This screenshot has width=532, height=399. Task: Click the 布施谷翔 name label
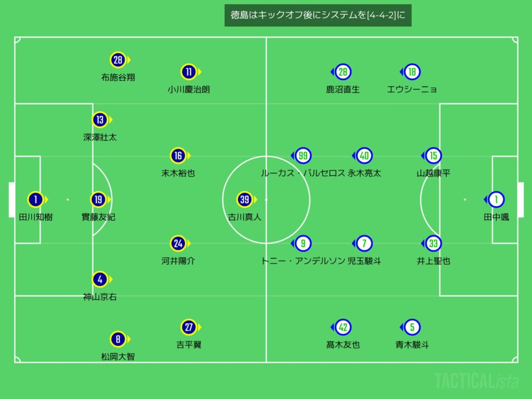click(x=118, y=77)
